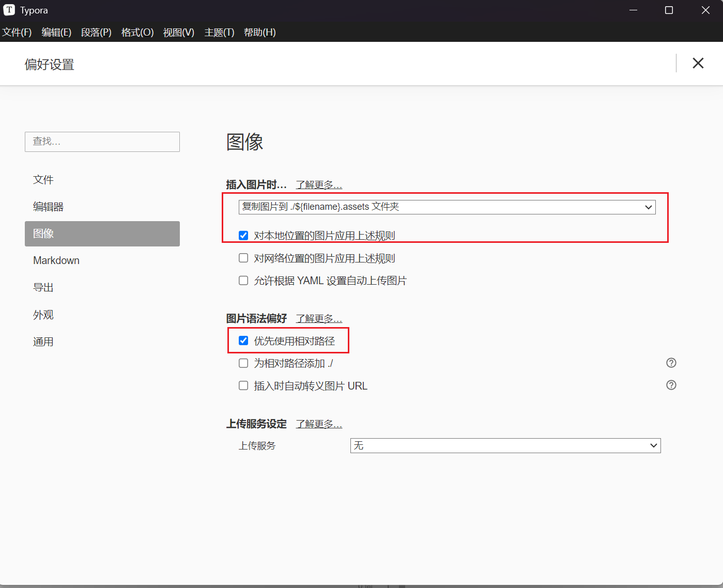
Task: Click help icon beside 为相对路径添加 ./
Action: [671, 363]
